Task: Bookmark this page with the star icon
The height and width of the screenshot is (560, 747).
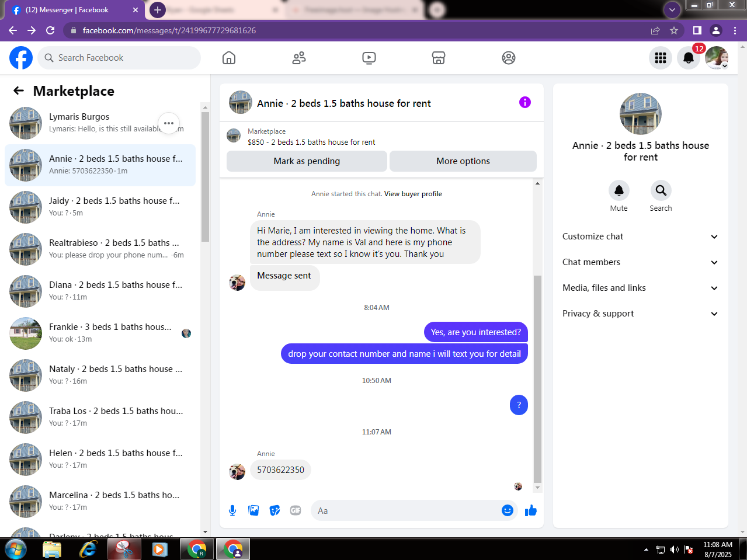Action: (x=674, y=30)
